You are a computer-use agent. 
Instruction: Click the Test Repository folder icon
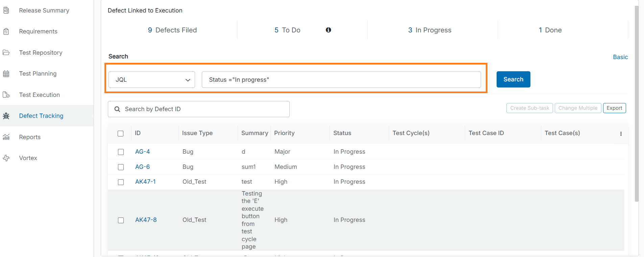6,53
